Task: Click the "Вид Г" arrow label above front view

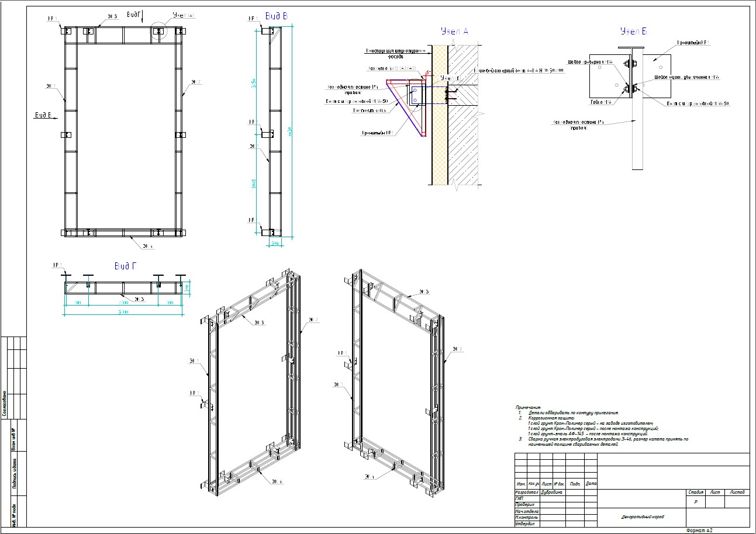Action: tap(133, 13)
